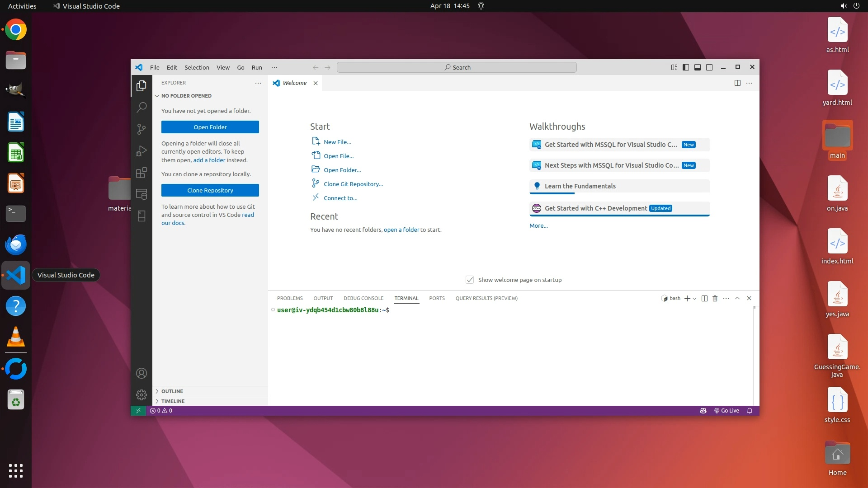
Task: Click the Go Live status bar item
Action: click(x=726, y=411)
